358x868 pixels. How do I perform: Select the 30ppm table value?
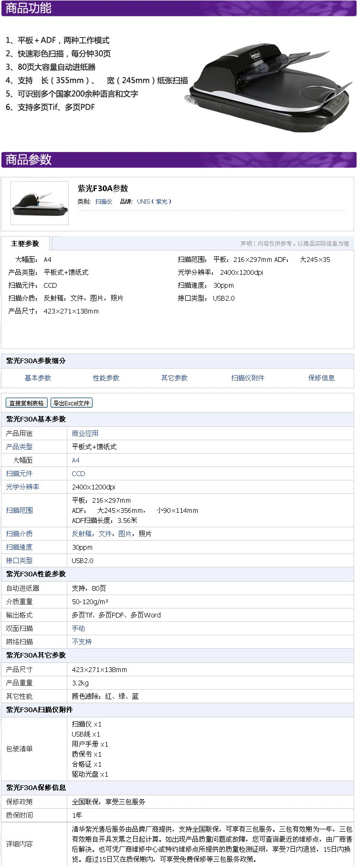[82, 547]
